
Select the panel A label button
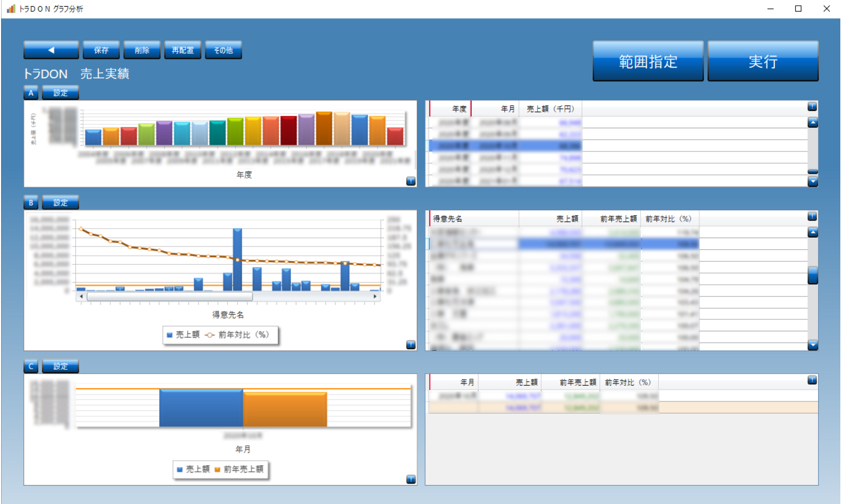click(31, 93)
